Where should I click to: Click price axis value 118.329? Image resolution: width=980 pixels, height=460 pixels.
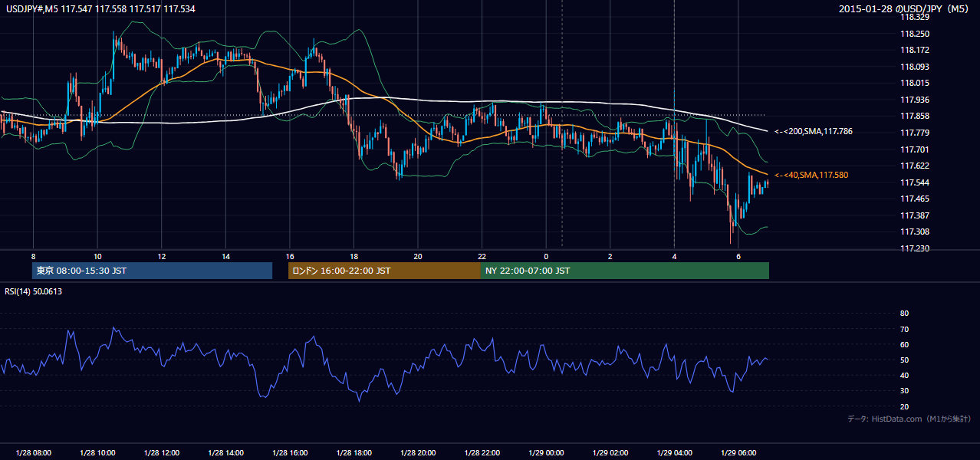[914, 17]
